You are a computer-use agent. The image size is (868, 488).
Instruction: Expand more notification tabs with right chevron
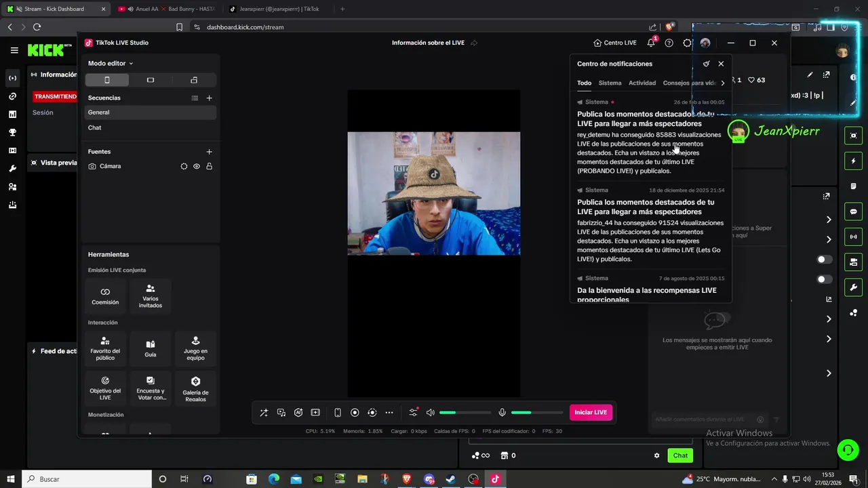click(723, 83)
